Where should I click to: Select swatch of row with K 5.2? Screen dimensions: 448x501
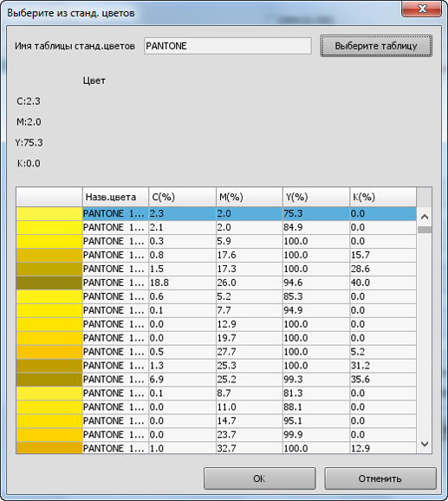tap(49, 352)
